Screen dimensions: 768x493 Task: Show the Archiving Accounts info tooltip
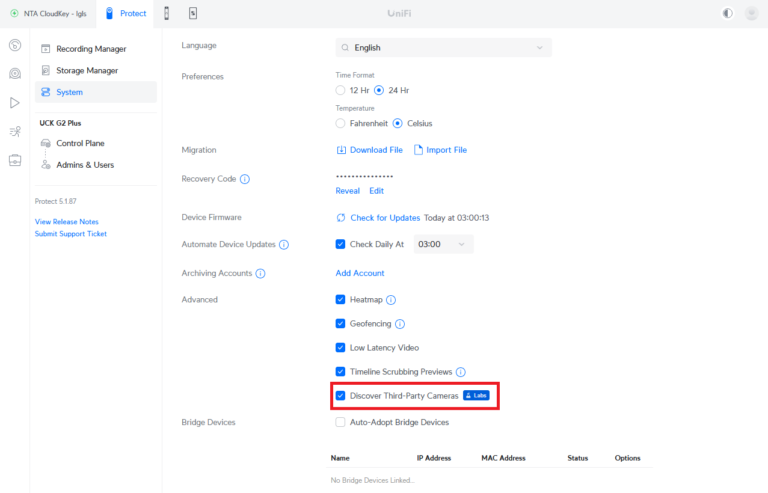coord(261,273)
